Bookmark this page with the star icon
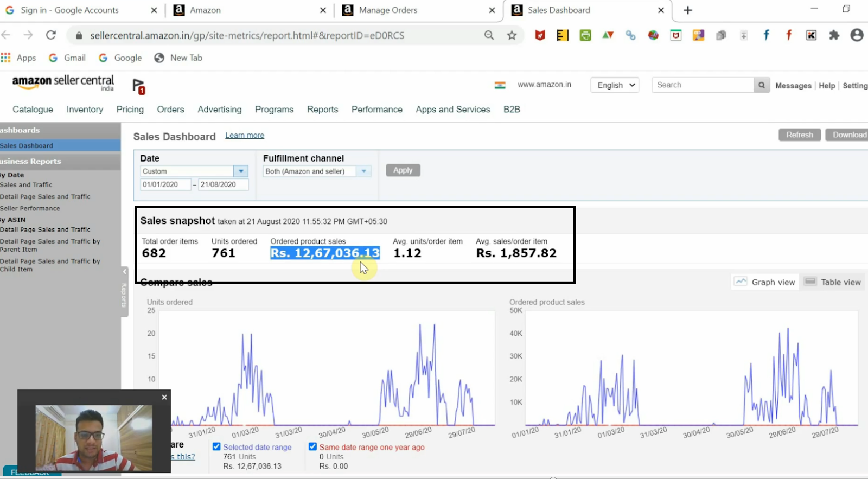Image resolution: width=868 pixels, height=479 pixels. click(512, 35)
